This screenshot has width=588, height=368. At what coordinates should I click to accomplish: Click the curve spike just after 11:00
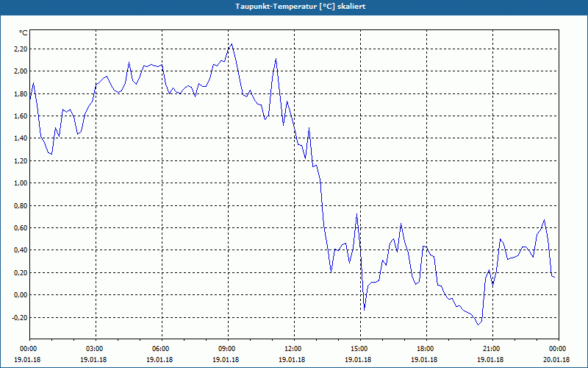pos(276,59)
